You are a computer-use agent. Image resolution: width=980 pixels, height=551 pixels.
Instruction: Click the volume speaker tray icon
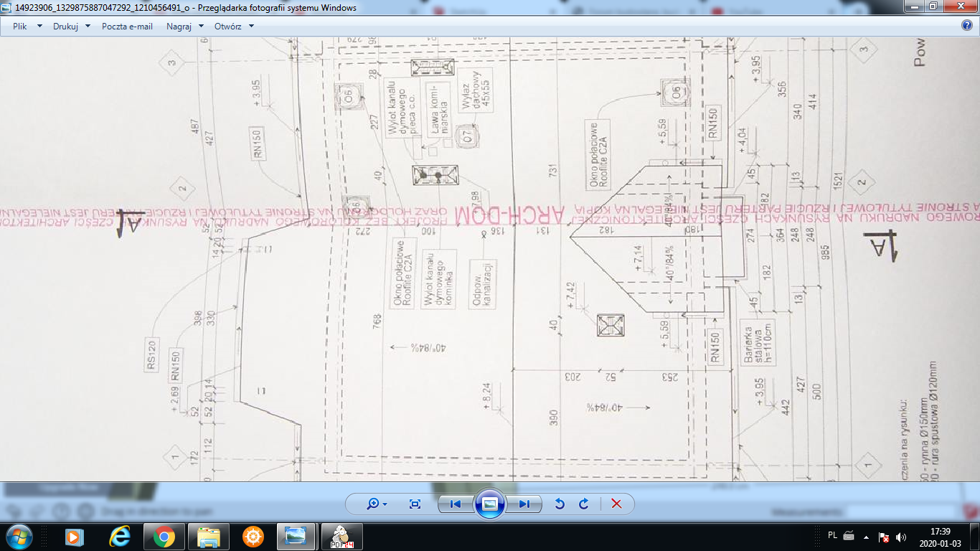901,537
